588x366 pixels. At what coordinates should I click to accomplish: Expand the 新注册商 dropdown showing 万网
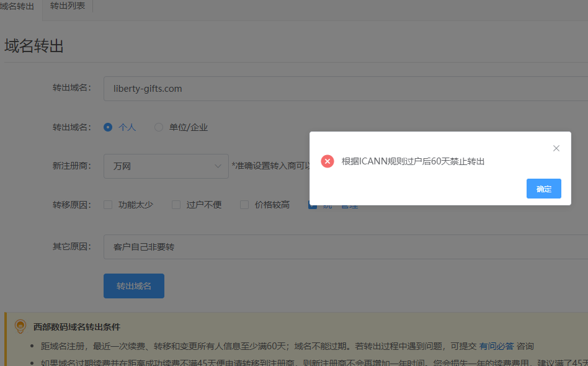[166, 166]
